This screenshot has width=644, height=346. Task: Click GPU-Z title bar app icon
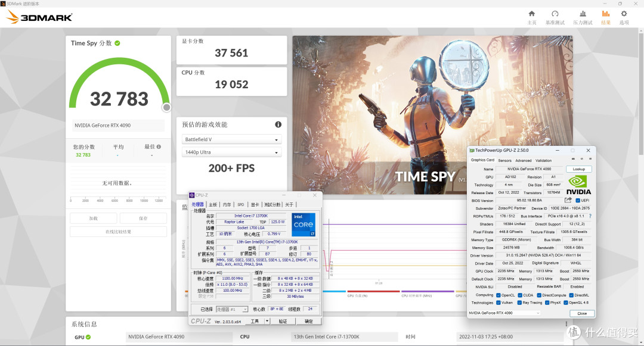(472, 151)
